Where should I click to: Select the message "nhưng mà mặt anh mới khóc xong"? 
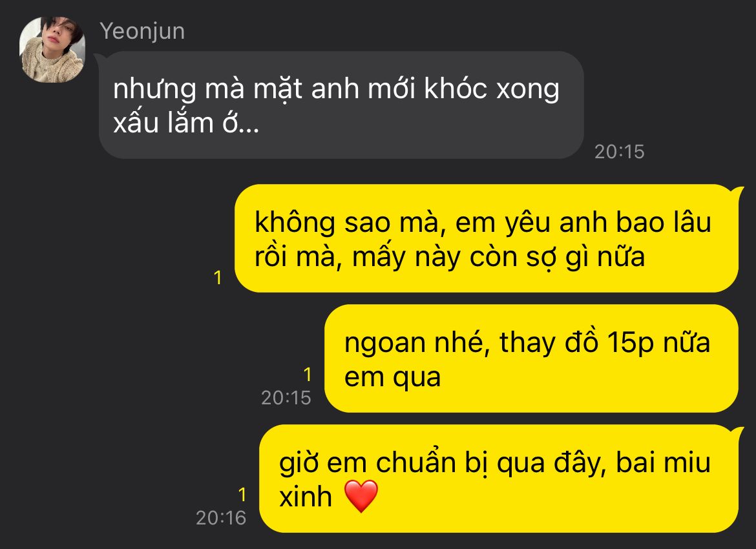[341, 105]
